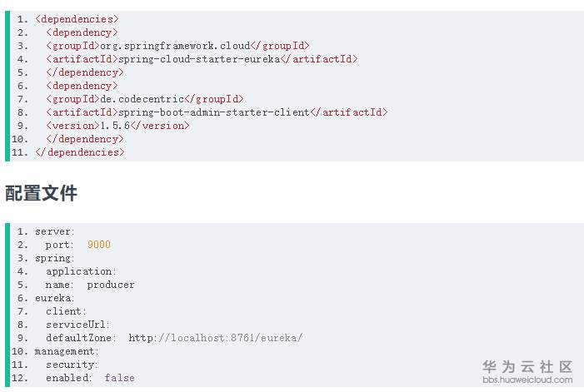584x392 pixels.
Task: Click the opening dependencies tag on line 1
Action: pyautogui.click(x=77, y=18)
